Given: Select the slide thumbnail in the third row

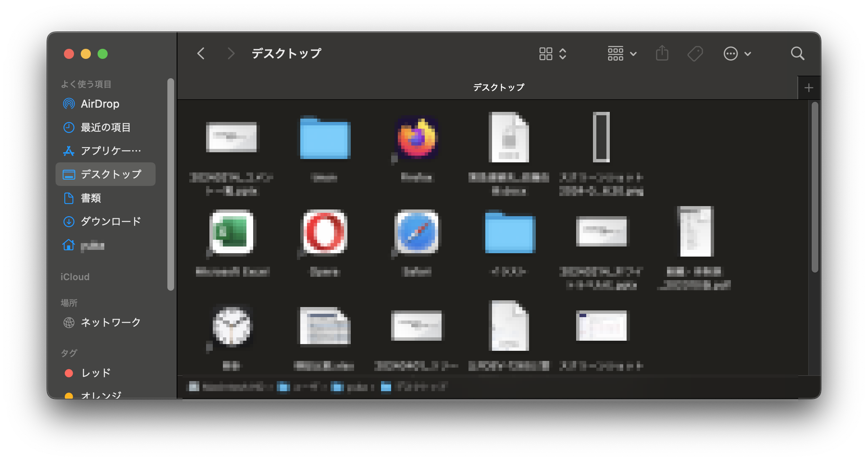Looking at the screenshot, I should pos(417,326).
